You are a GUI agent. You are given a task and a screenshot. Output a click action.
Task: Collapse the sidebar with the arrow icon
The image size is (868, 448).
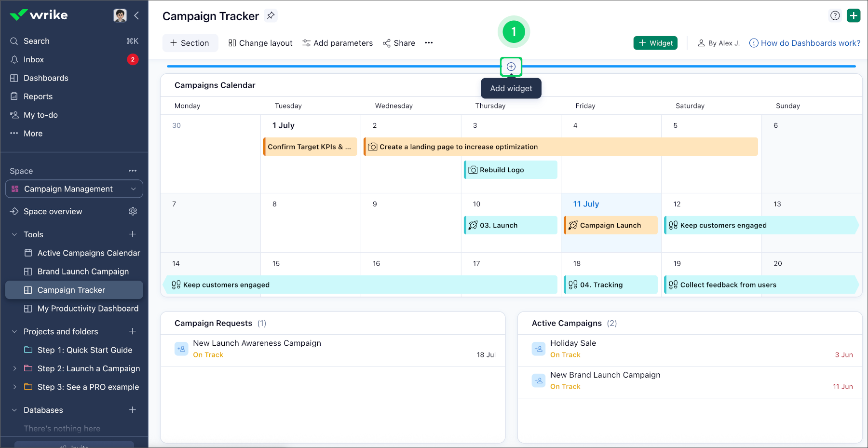coord(136,15)
